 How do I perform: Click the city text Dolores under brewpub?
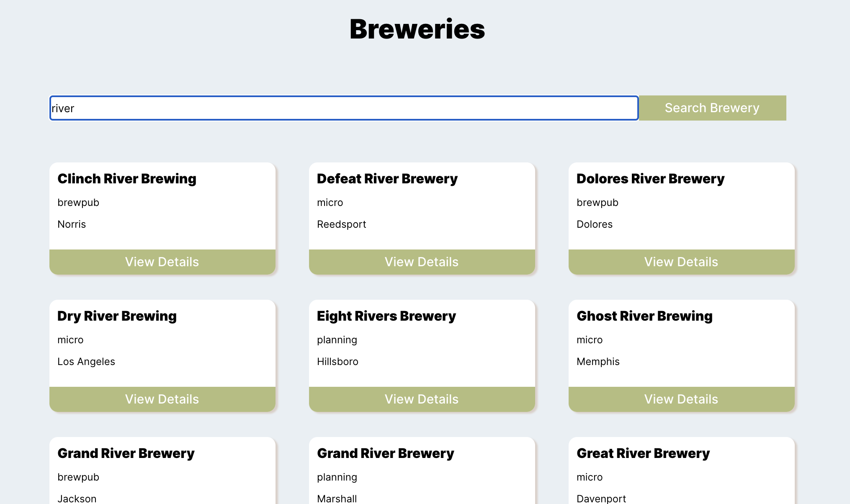tap(595, 224)
